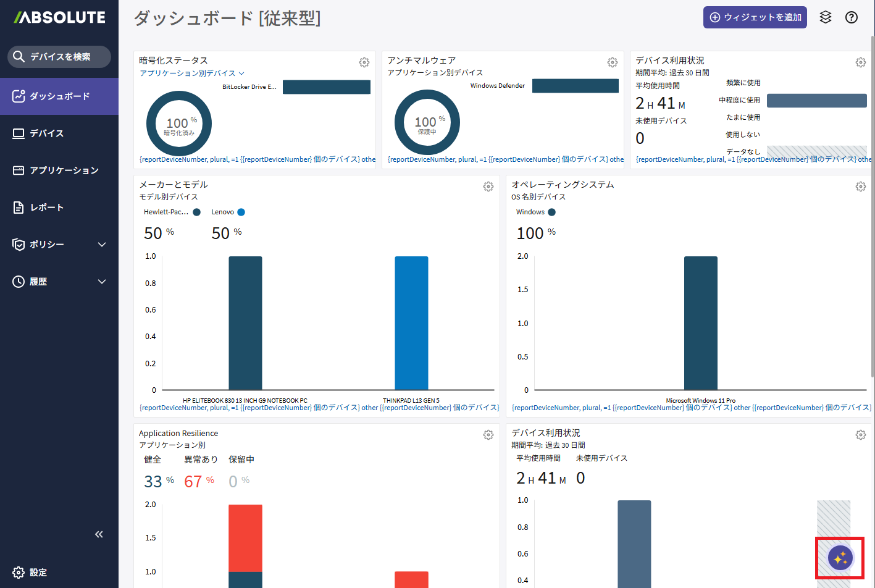The image size is (875, 588).
Task: Open the アプリケーション別デバイス dropdown
Action: coord(192,73)
